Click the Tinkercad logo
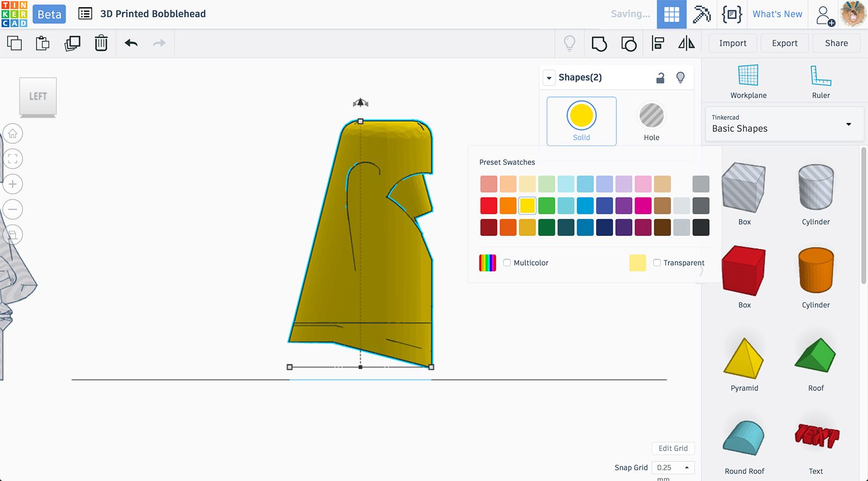The height and width of the screenshot is (481, 868). (x=14, y=14)
